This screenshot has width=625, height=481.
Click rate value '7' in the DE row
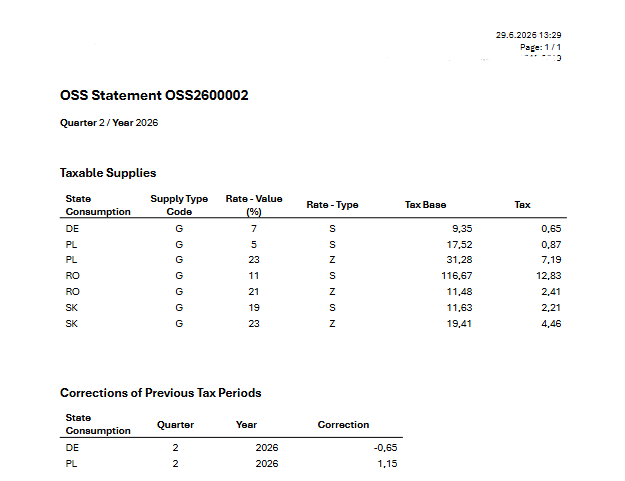pyautogui.click(x=254, y=229)
